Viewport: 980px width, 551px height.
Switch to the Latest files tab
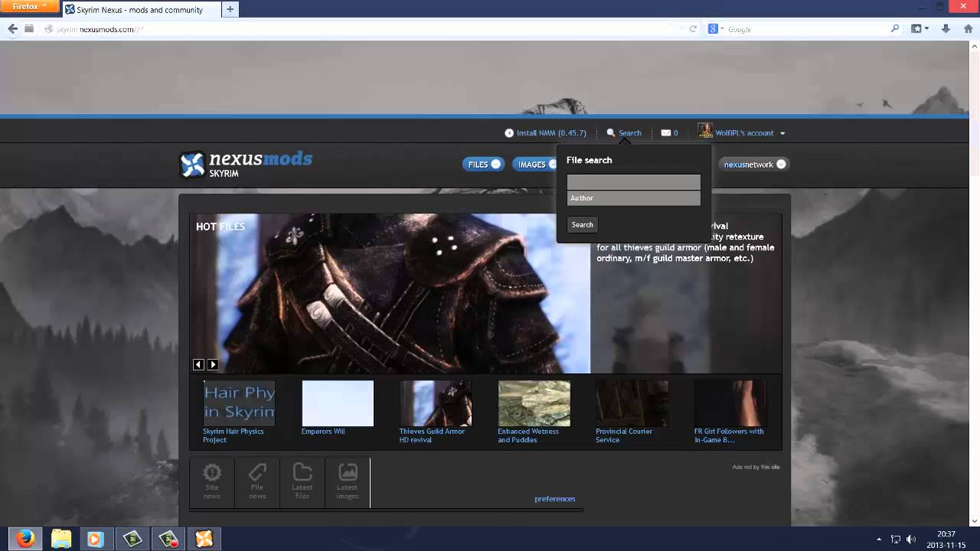(x=302, y=482)
